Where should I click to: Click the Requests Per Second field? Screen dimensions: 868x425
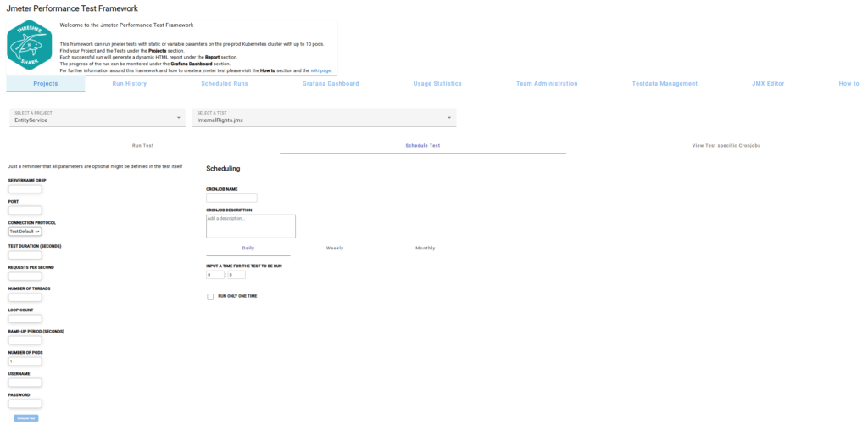(25, 276)
